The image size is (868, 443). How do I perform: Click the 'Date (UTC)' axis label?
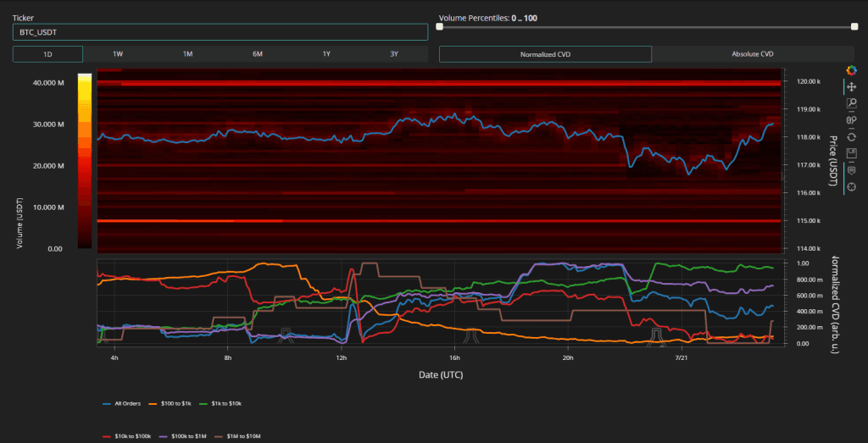click(x=441, y=375)
